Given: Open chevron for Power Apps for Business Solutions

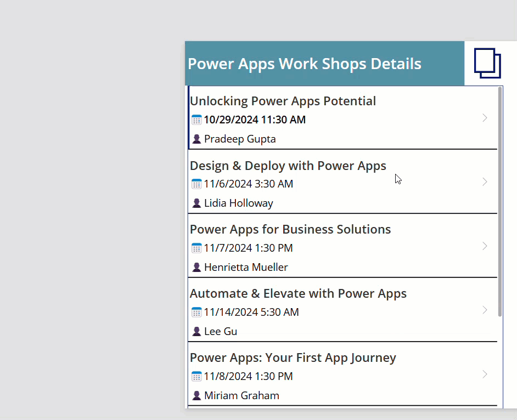Looking at the screenshot, I should [485, 246].
